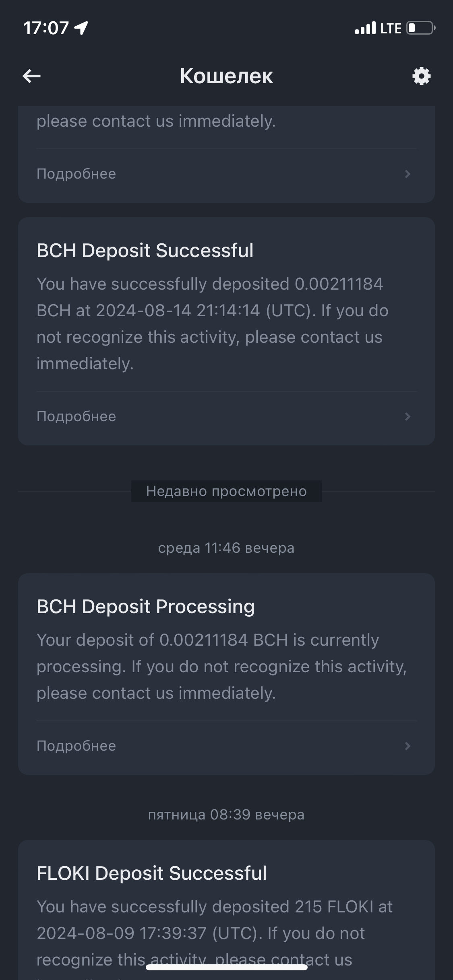Viewport: 453px width, 980px height.
Task: Tap the back arrow icon
Action: (31, 76)
